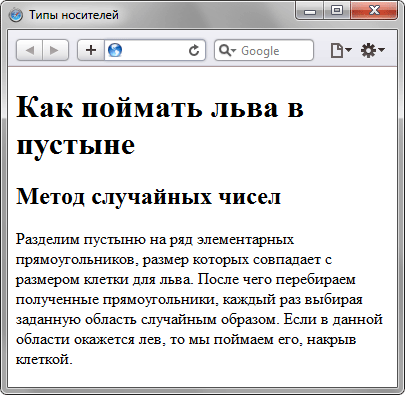This screenshot has height=395, width=405.
Task: Open the search engine magnifier dropdown
Action: (x=227, y=50)
